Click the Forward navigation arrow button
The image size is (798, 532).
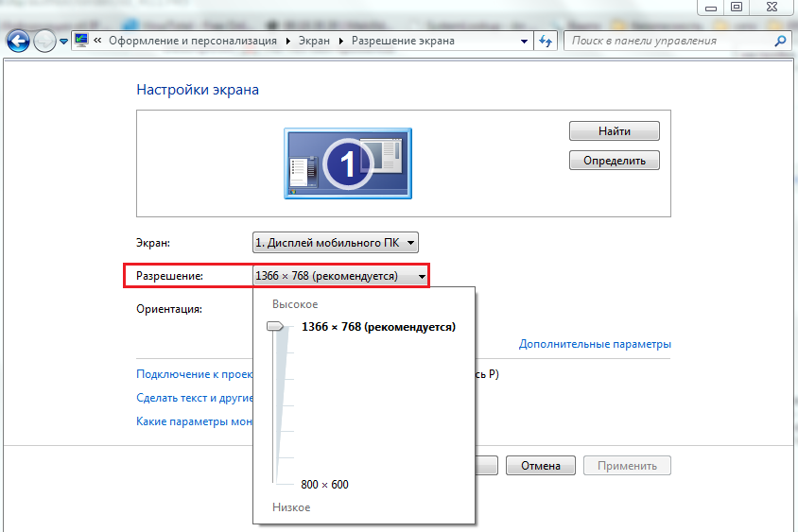(x=44, y=41)
